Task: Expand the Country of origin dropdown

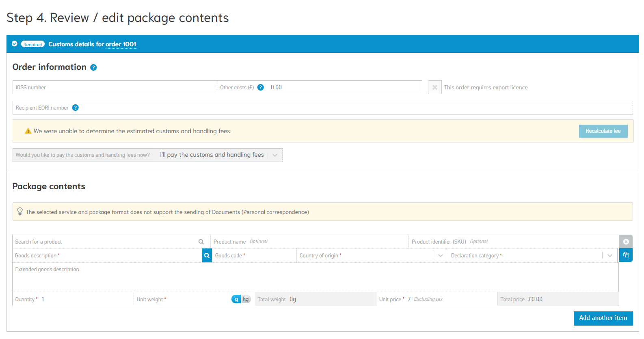Action: coord(440,255)
